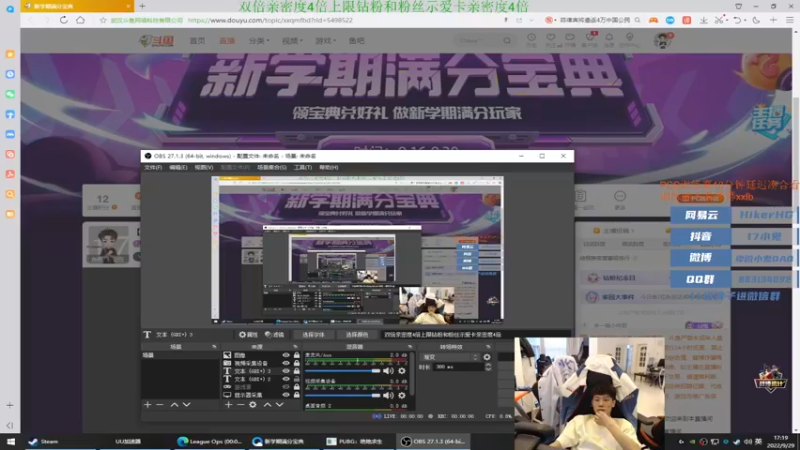
Task: Open video capture device audio settings gear
Action: click(402, 395)
